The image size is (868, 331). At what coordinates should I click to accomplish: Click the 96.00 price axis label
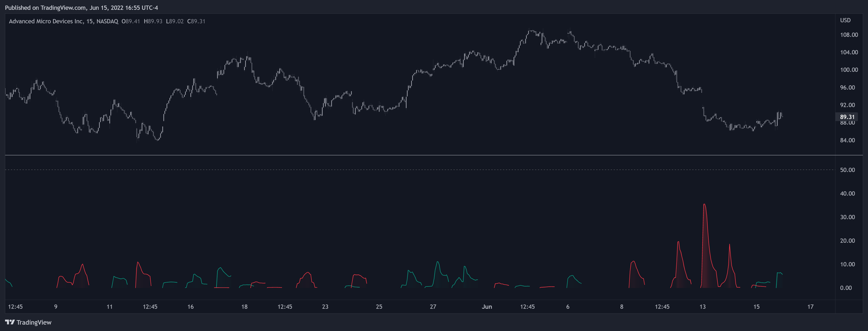click(x=847, y=87)
